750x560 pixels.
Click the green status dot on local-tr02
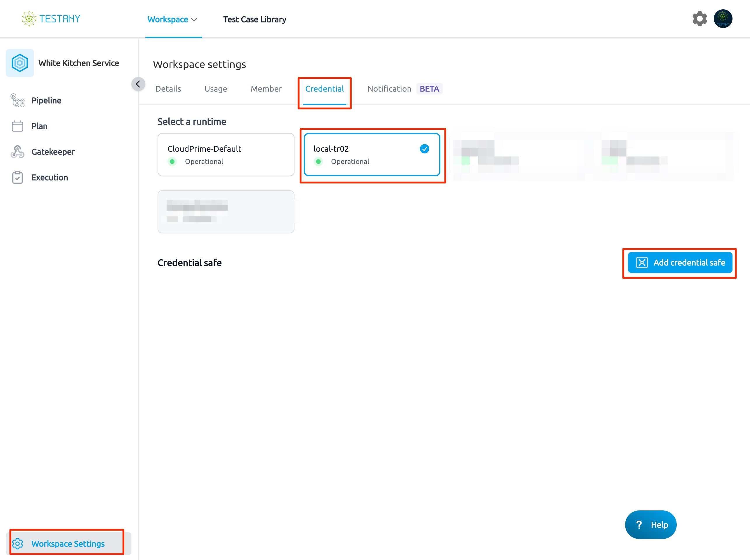click(318, 162)
